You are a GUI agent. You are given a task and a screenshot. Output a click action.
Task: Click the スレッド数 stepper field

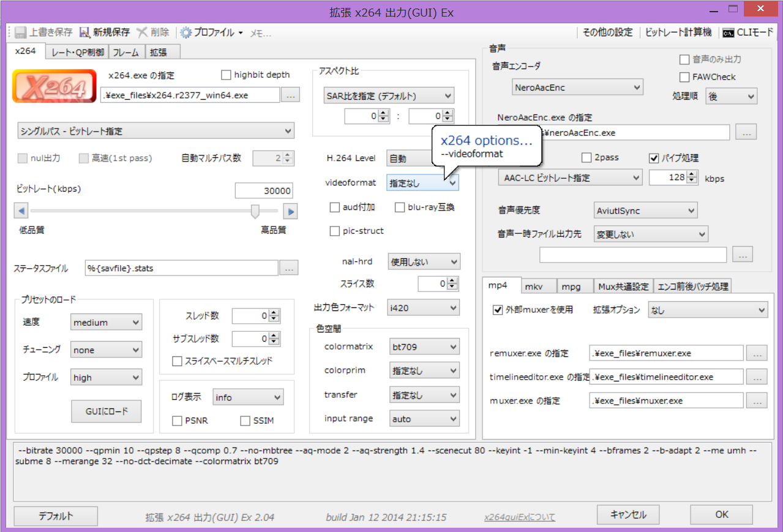click(256, 316)
